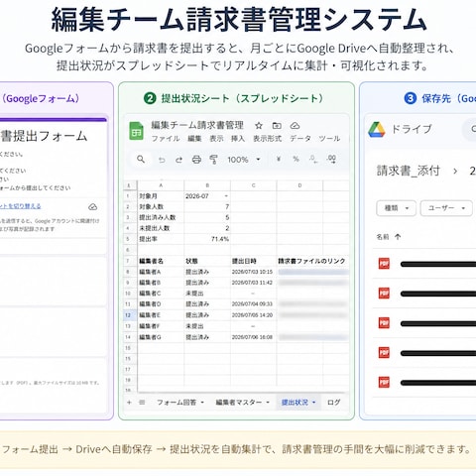This screenshot has height=476, width=476.
Task: Open the 編集 menu in Sheets
Action: 194,139
